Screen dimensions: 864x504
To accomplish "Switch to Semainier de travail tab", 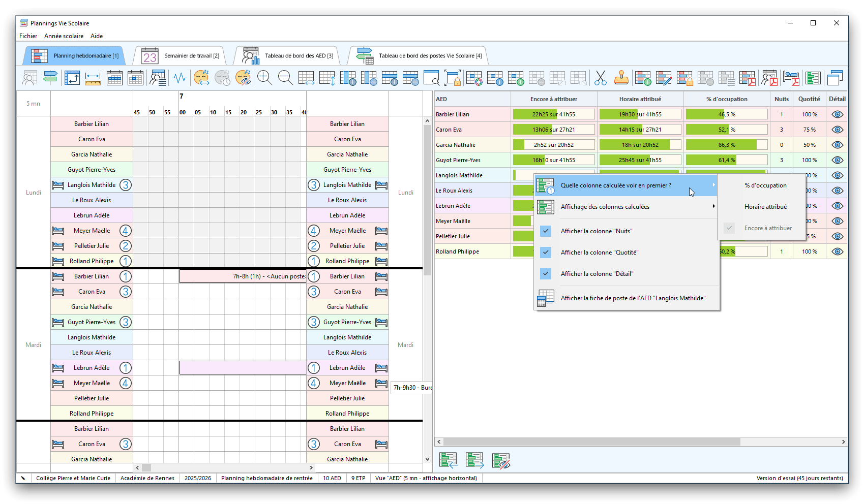I will point(181,56).
